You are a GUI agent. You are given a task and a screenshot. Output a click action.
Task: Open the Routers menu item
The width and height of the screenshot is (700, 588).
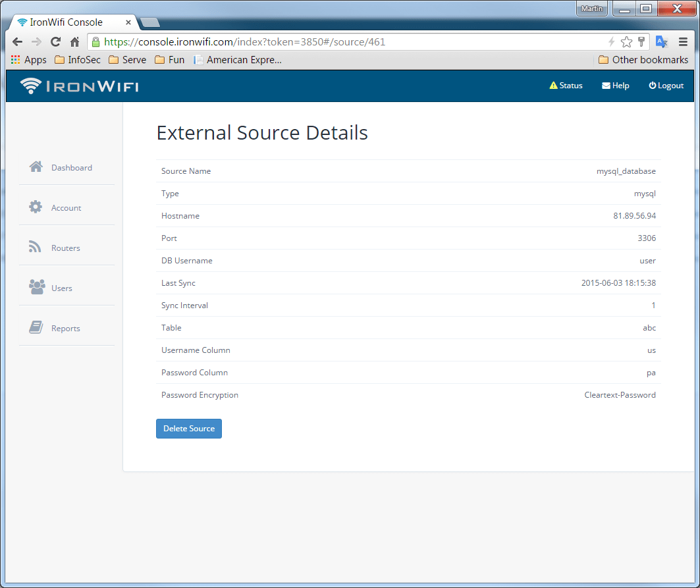point(67,248)
